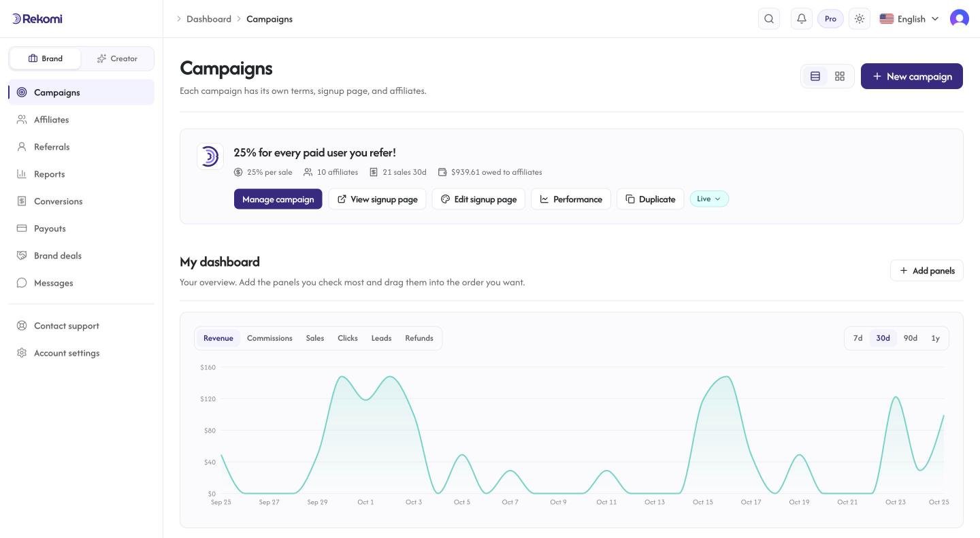Expand the Live status dropdown

click(709, 199)
